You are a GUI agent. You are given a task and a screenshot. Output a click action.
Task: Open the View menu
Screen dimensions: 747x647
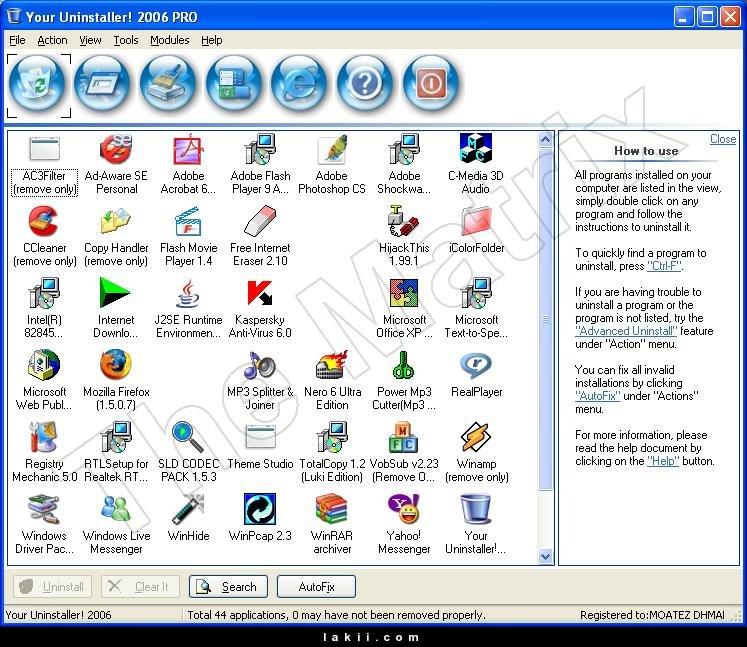90,40
